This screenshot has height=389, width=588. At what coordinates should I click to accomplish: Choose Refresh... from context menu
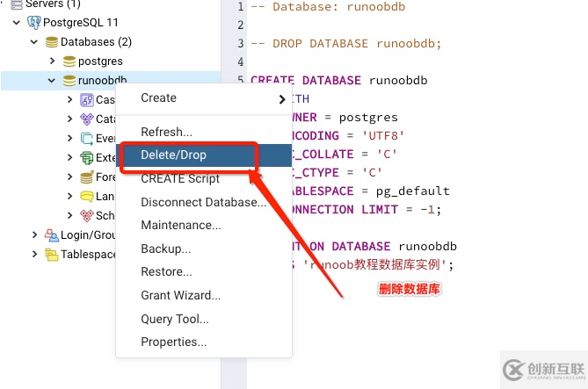(204, 132)
